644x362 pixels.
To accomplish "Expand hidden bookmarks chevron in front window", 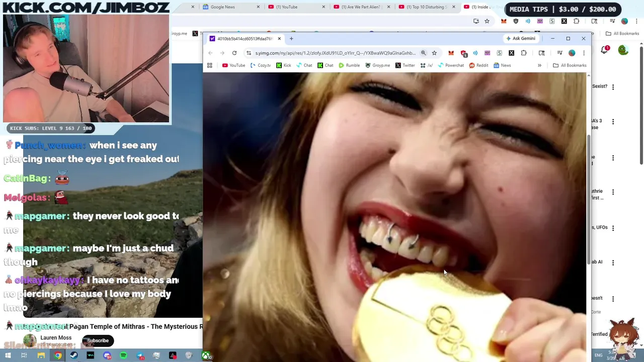I will click(x=539, y=65).
